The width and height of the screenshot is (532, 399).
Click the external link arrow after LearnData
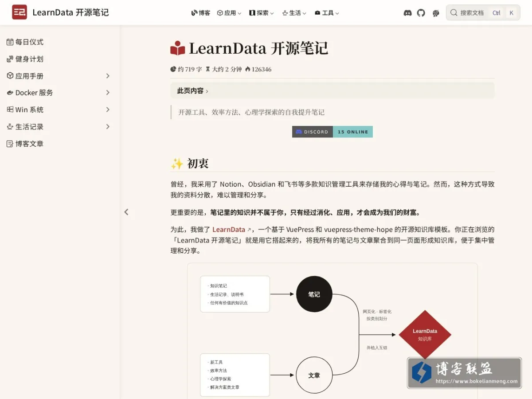click(249, 230)
